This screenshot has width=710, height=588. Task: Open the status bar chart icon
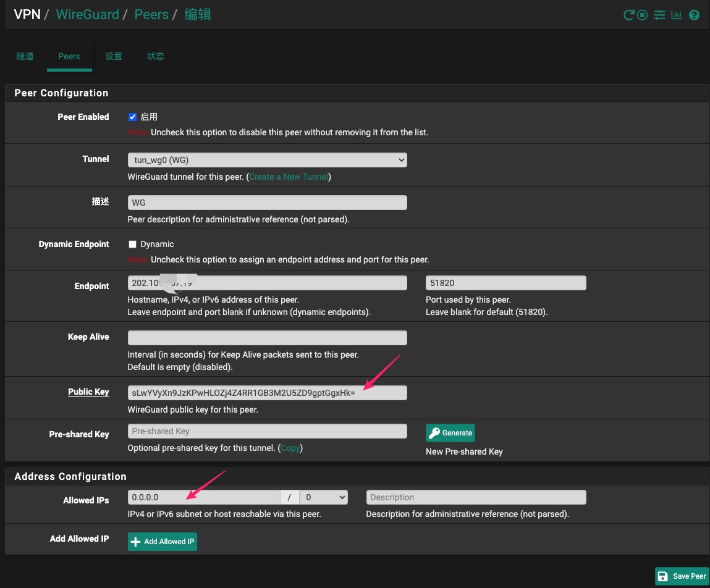677,15
